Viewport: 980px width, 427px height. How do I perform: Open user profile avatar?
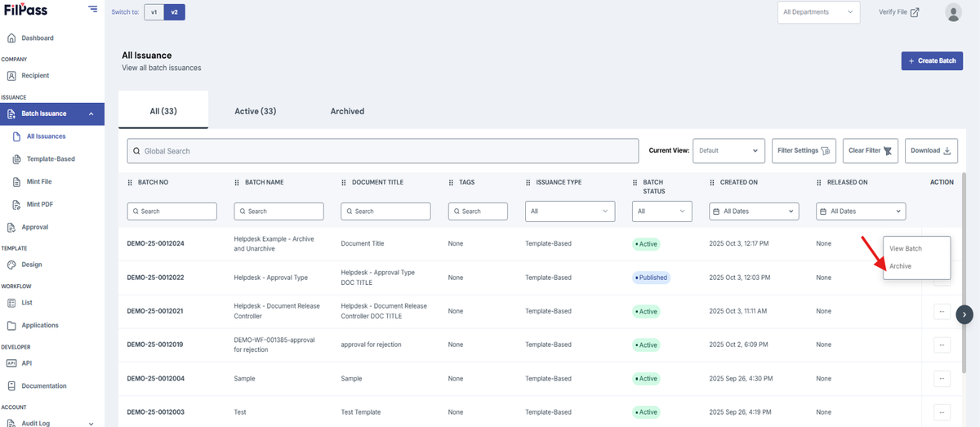pyautogui.click(x=953, y=12)
